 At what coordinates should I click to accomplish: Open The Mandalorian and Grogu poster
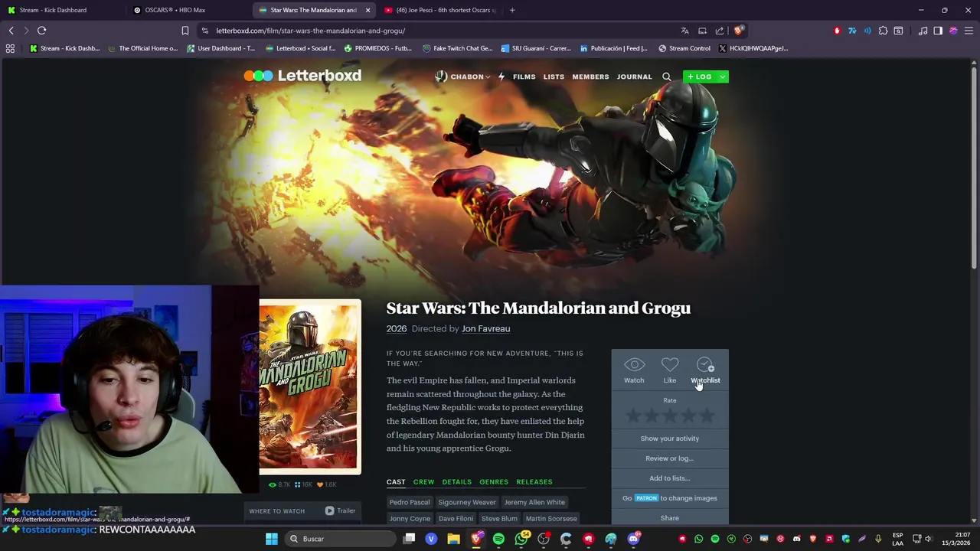[309, 386]
